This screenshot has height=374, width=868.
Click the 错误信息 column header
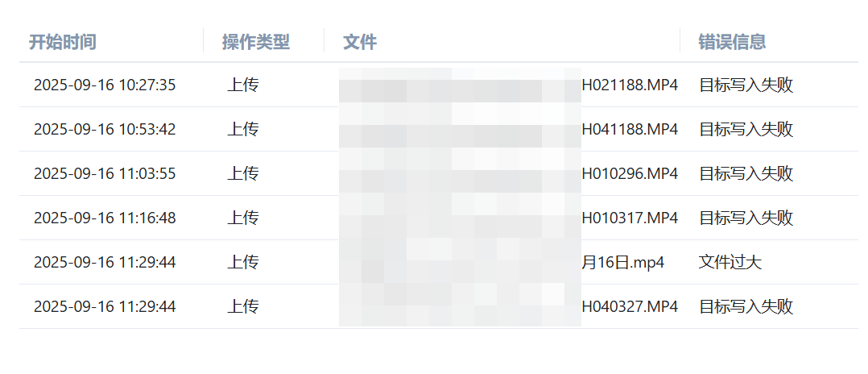[732, 42]
